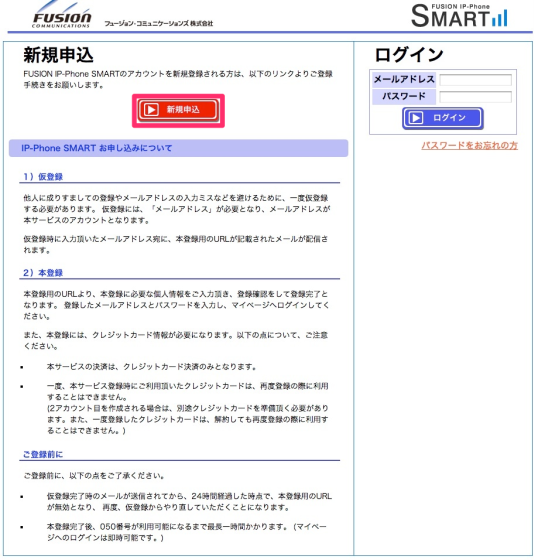This screenshot has height=560, width=538.
Task: Click paragraph starting 仮登録時に入力頂いたメールアドレス
Action: (176, 245)
